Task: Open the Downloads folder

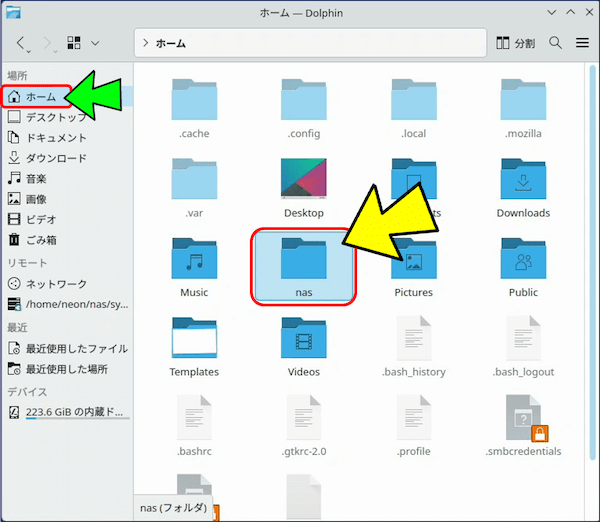Action: click(x=523, y=183)
